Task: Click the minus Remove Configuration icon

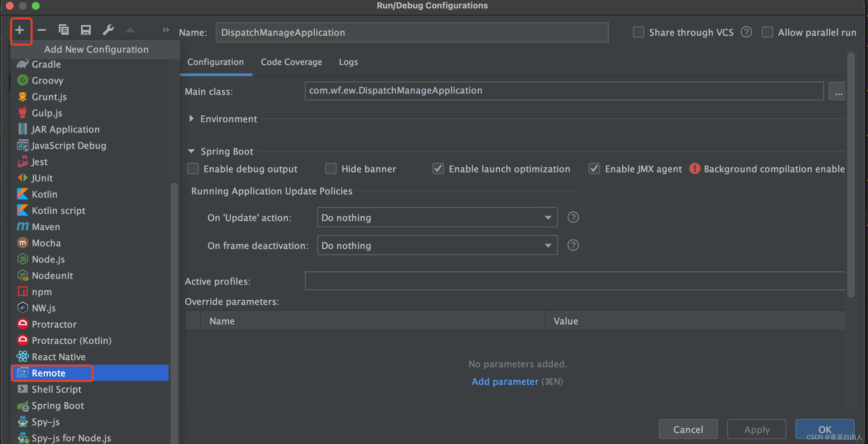Action: tap(41, 30)
